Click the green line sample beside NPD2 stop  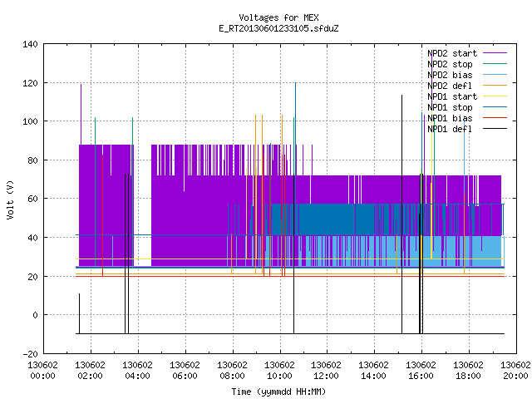(495, 64)
